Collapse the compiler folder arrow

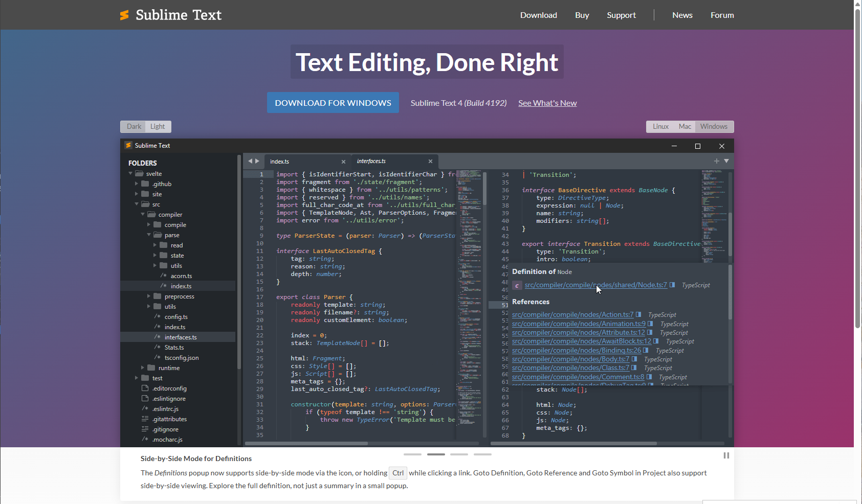143,215
